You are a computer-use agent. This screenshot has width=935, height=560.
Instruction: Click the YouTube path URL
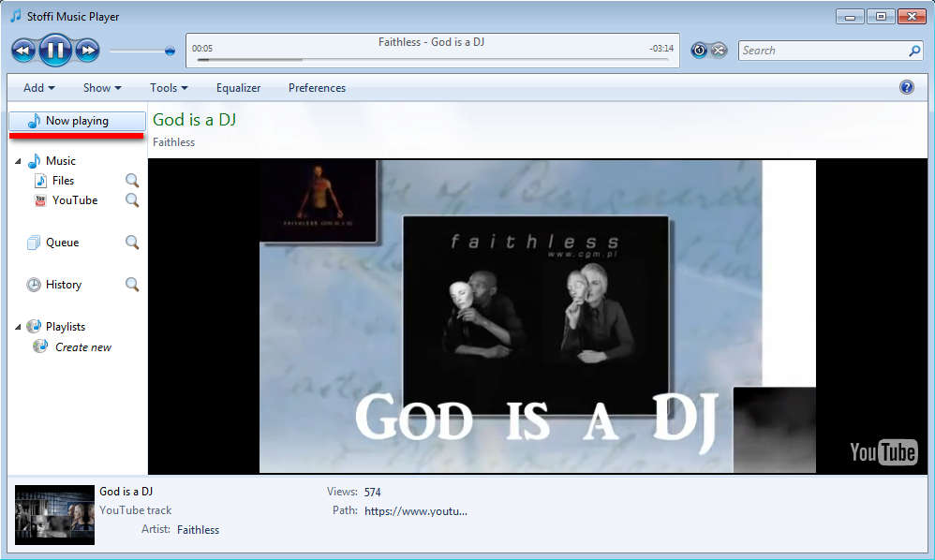click(416, 511)
